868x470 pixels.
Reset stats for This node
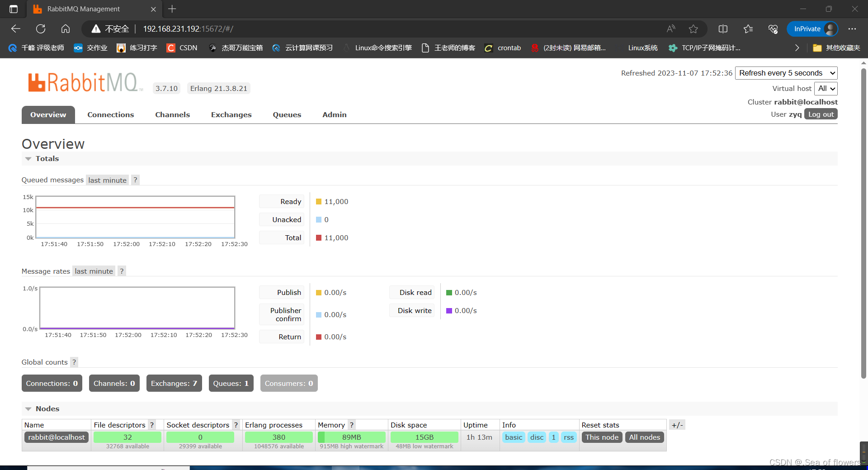602,437
